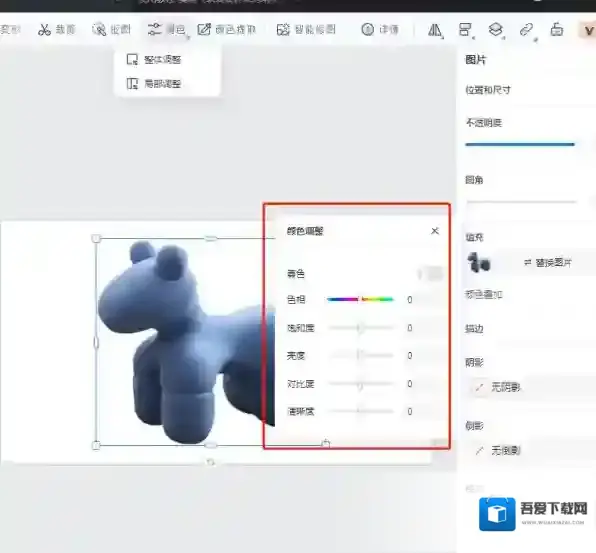Open the cutout (抠图) tool

click(111, 29)
